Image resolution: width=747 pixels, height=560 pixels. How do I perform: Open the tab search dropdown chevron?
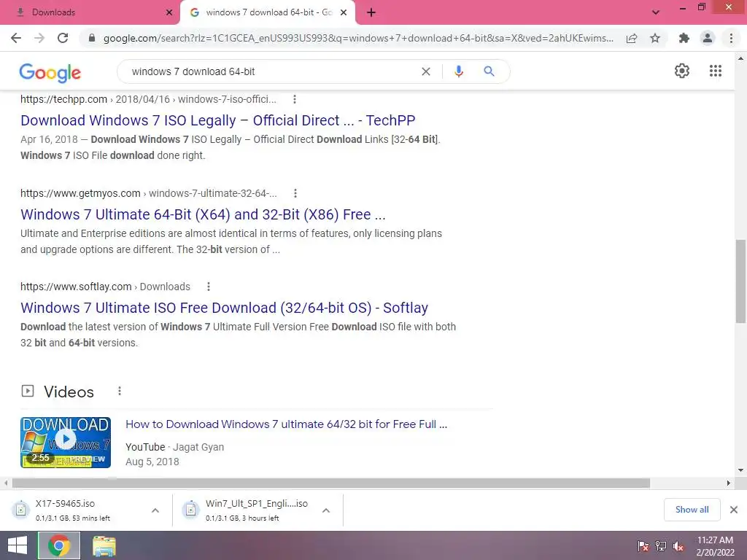pos(656,12)
